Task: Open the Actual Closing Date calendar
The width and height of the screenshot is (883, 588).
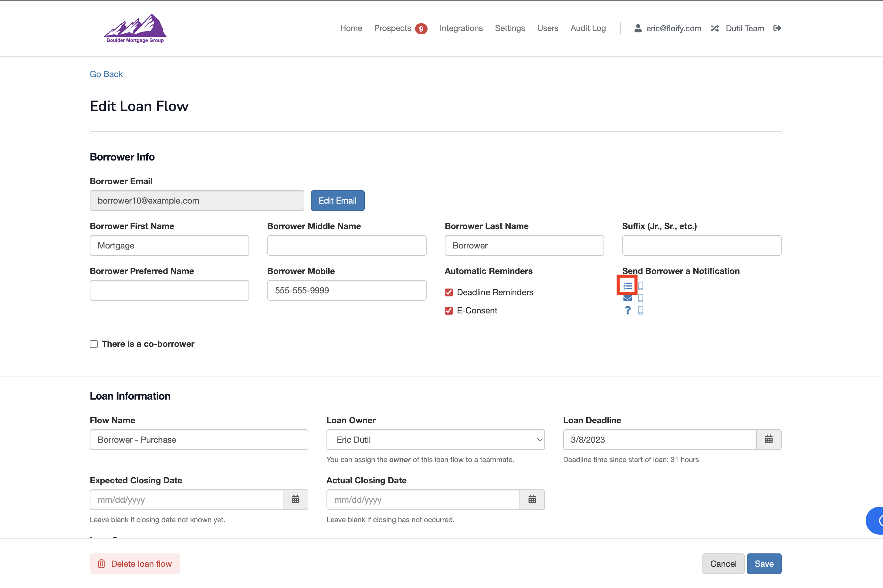Action: tap(532, 499)
